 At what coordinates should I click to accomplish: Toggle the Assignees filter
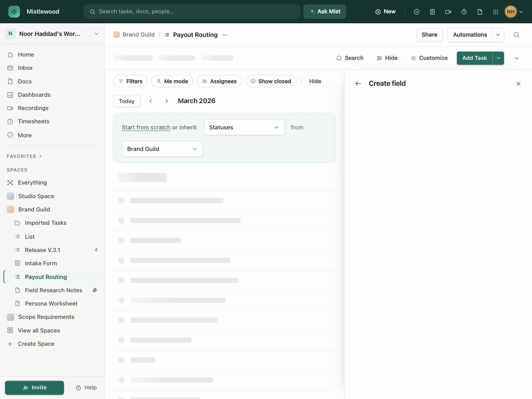(219, 81)
